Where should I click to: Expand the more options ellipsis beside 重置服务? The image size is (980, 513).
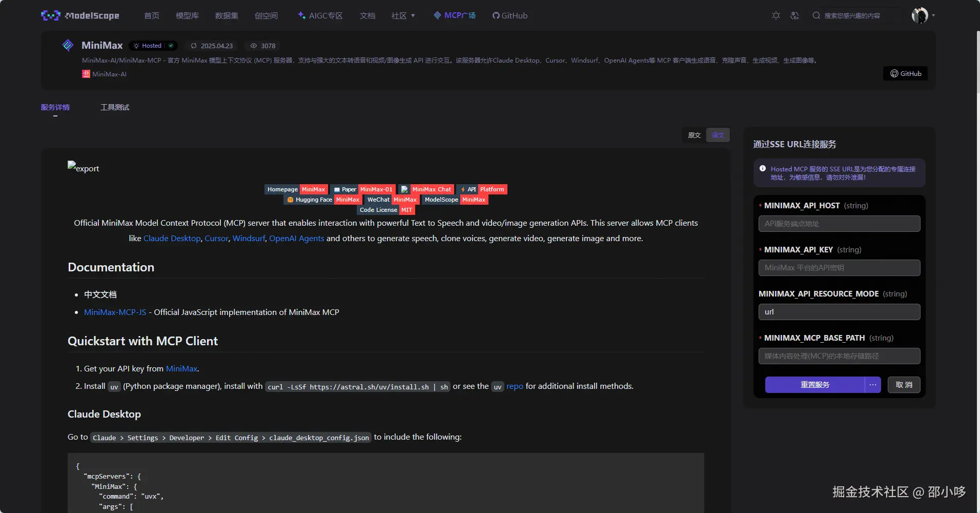pos(873,385)
